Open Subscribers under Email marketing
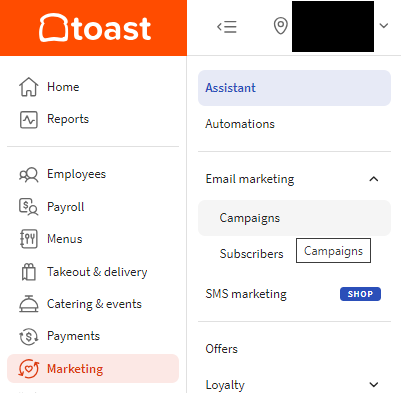401x393 pixels. point(251,254)
